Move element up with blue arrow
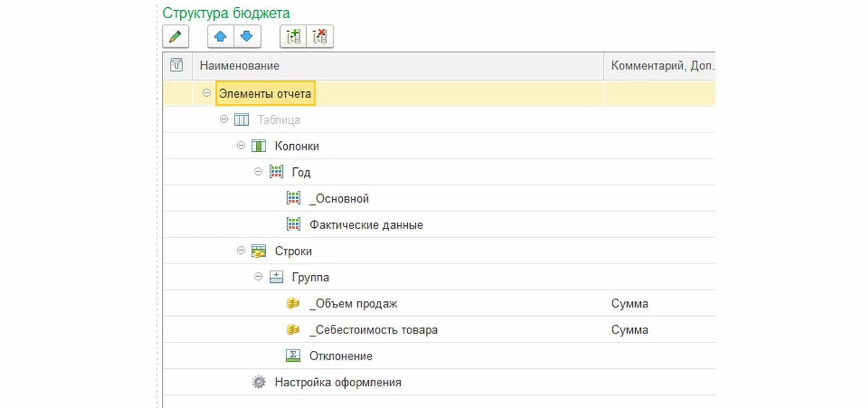This screenshot has height=408, width=868. [221, 36]
